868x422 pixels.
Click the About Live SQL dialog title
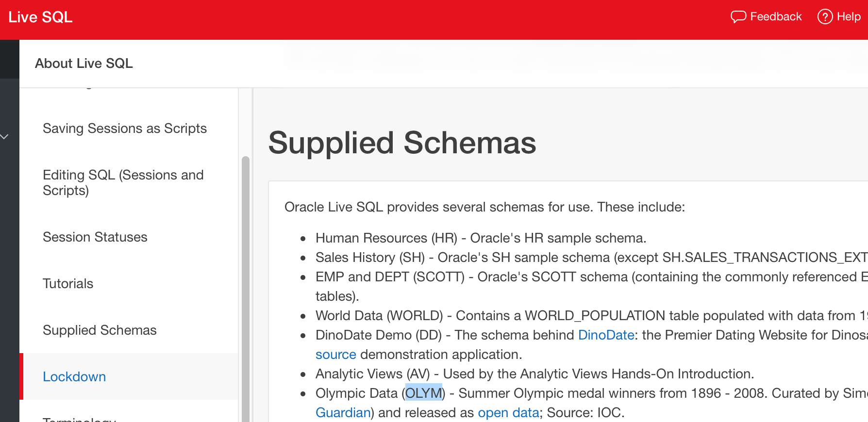[x=84, y=64]
